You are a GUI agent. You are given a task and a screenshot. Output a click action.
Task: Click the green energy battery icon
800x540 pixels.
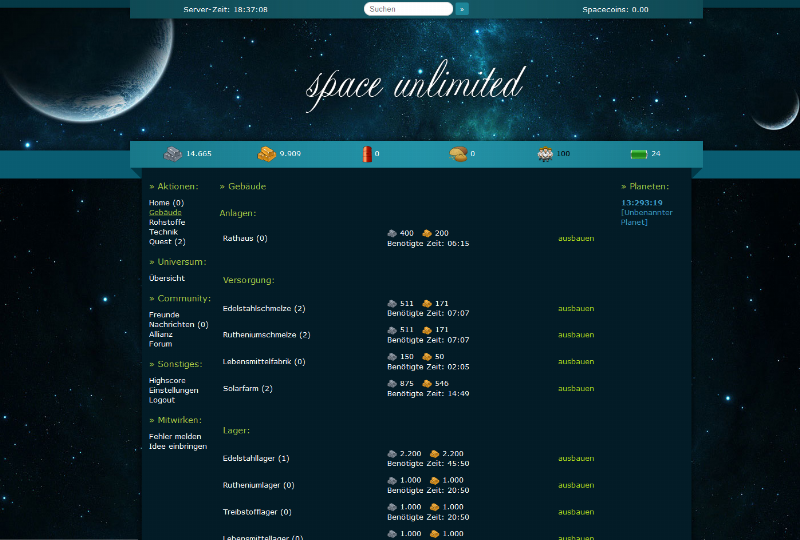[639, 154]
